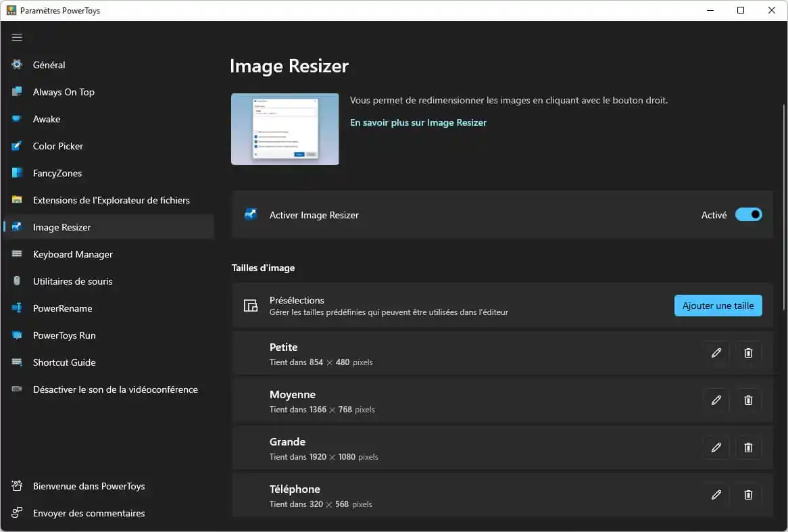Viewport: 788px width, 532px height.
Task: Click the FancyZones layout icon
Action: [17, 173]
